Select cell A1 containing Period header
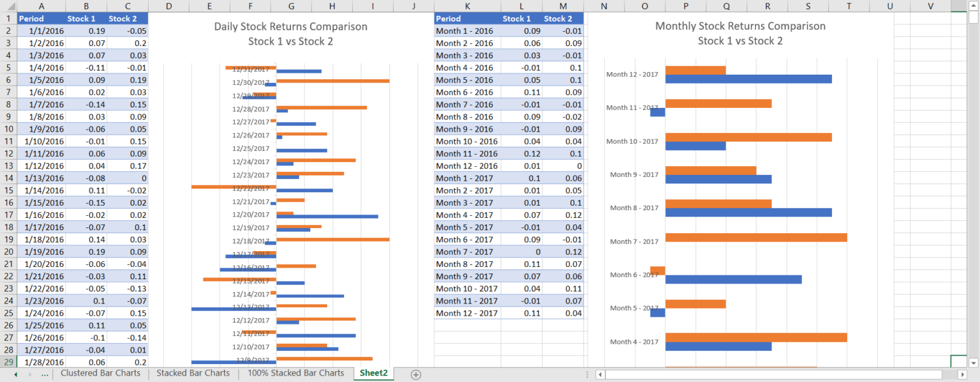Viewport: 980px width, 382px height. 41,19
